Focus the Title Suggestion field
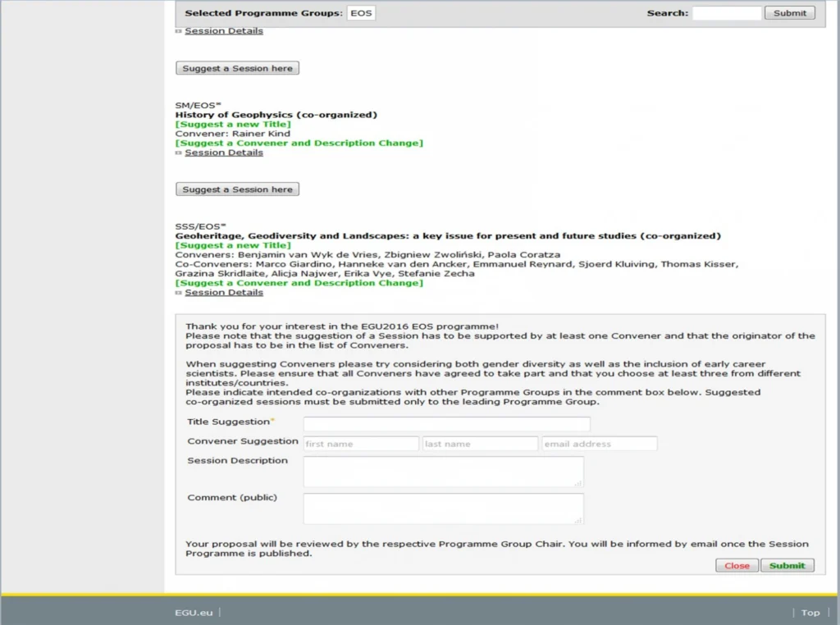840x625 pixels. (x=447, y=424)
